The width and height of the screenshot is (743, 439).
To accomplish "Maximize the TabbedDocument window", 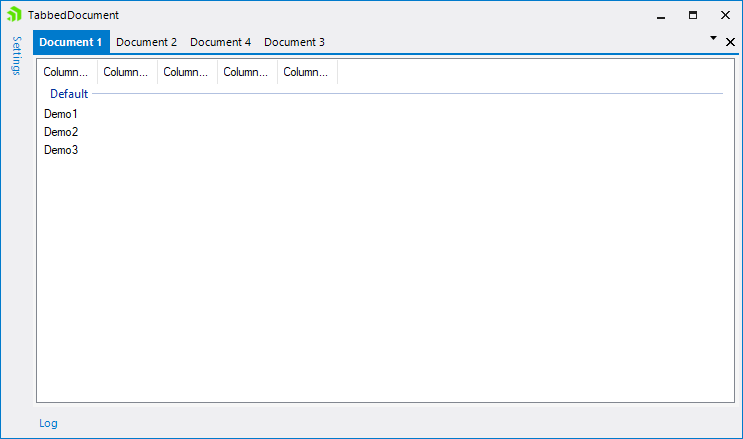I will coord(693,15).
